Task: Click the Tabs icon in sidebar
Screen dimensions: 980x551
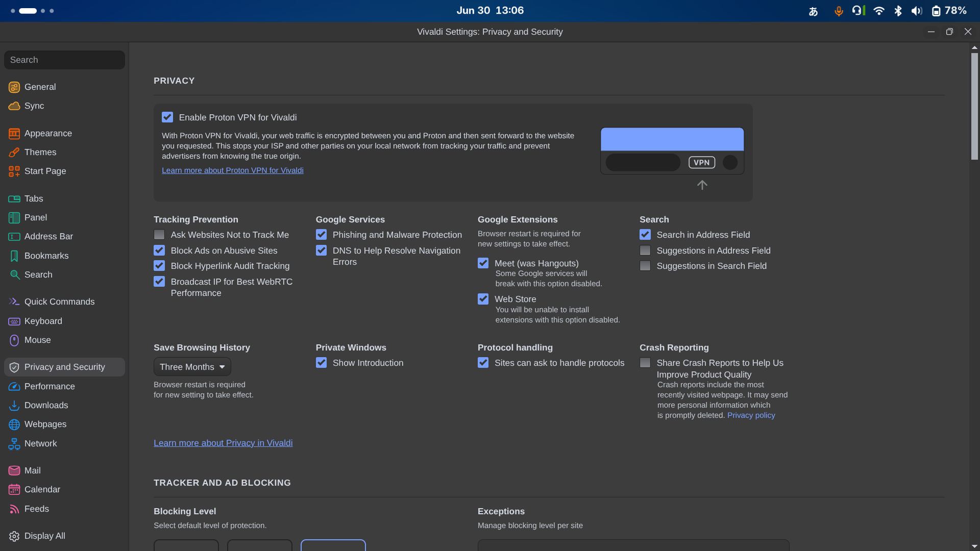Action: coord(14,199)
